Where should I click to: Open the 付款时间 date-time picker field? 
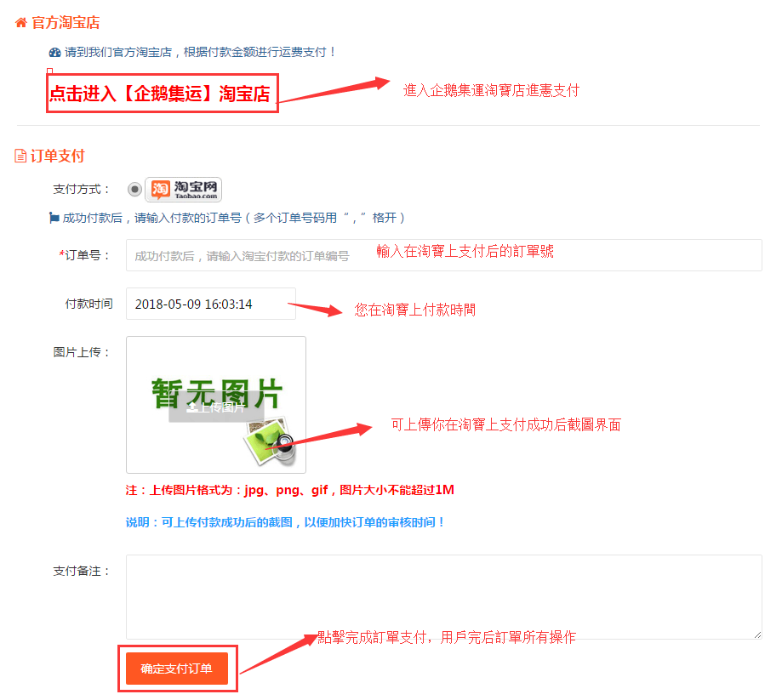211,304
